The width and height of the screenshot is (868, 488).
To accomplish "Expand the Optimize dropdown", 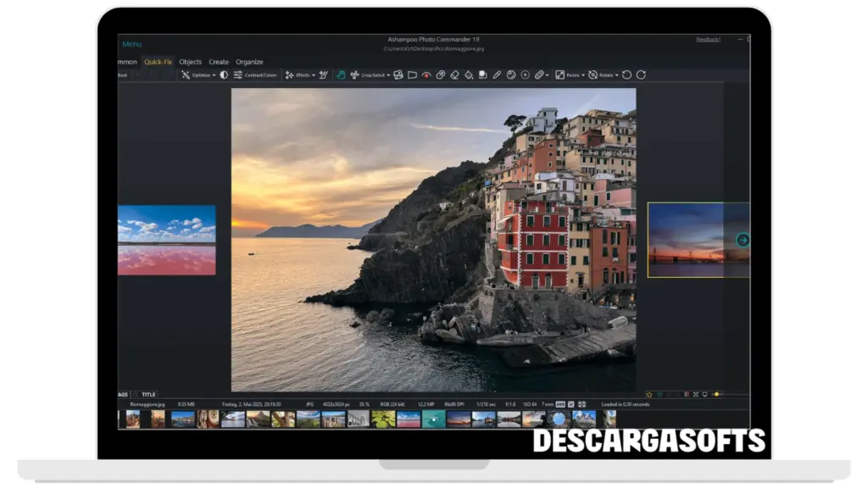I will [214, 75].
